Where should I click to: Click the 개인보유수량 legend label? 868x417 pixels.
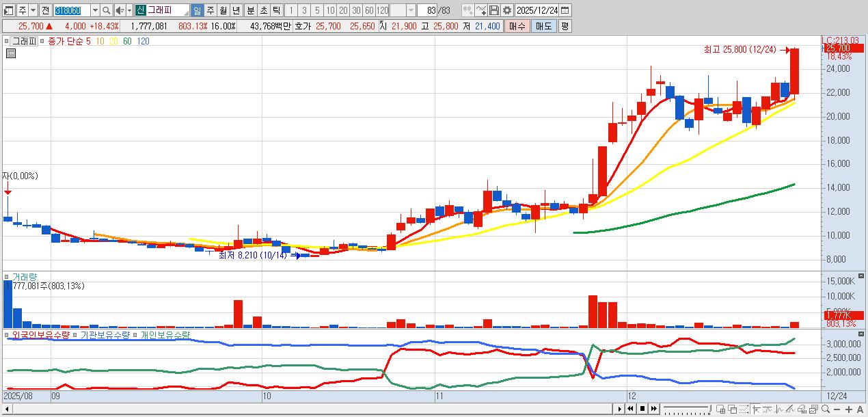pos(166,335)
